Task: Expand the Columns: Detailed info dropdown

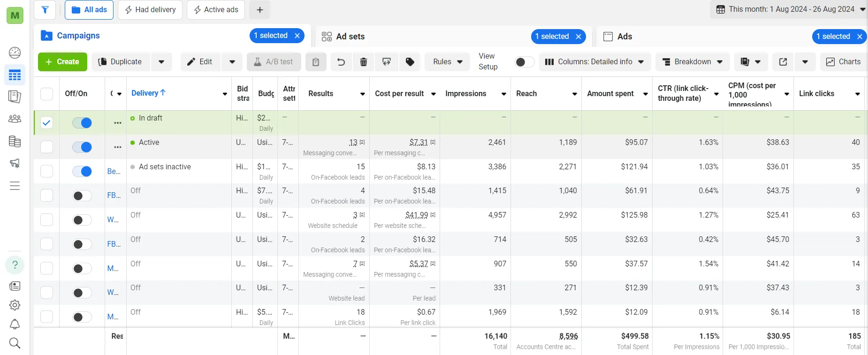Action: [x=594, y=62]
